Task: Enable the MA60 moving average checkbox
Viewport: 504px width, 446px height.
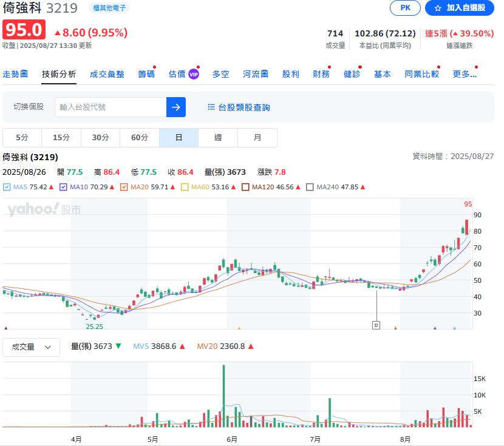Action: (185, 187)
